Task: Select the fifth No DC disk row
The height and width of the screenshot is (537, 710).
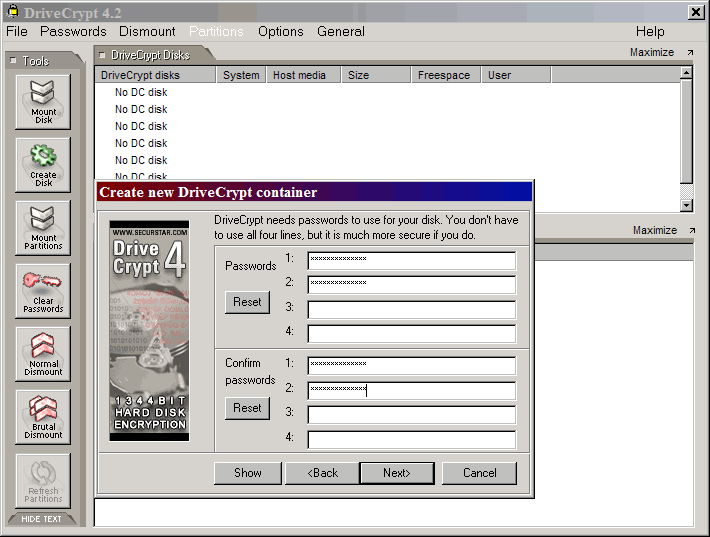Action: click(x=141, y=160)
